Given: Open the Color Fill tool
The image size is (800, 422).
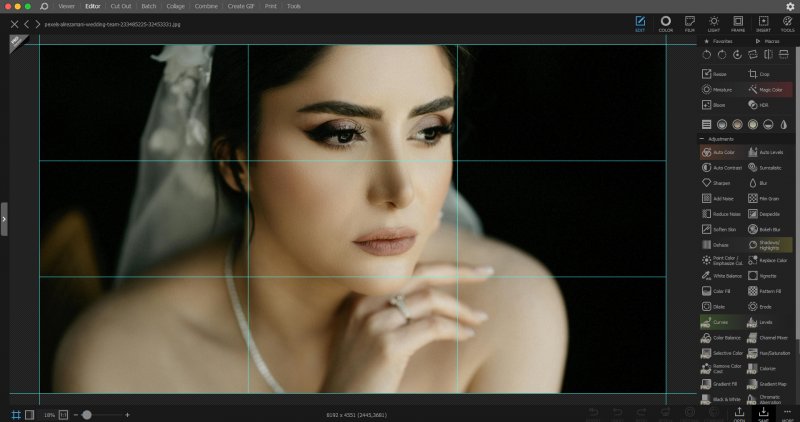Looking at the screenshot, I should coord(716,291).
